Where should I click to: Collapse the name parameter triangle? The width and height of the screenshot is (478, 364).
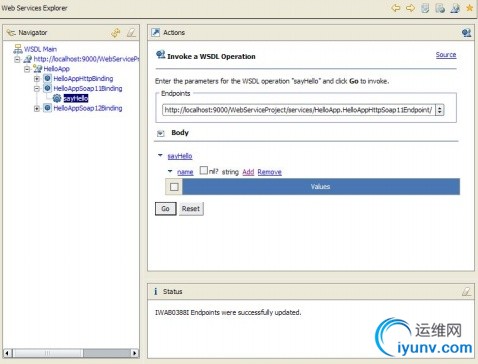coord(170,171)
